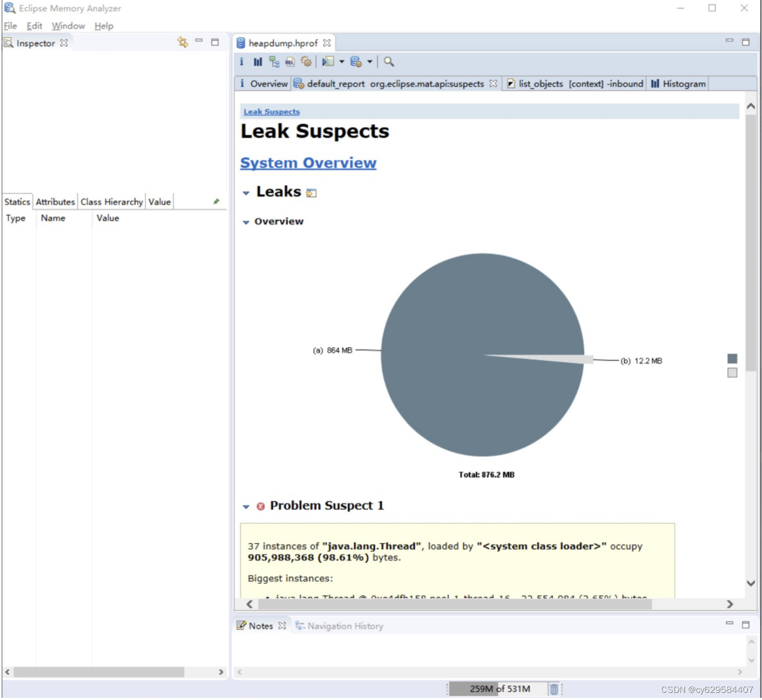This screenshot has width=762, height=700.
Task: Maximize the heapdump editor area
Action: click(746, 42)
